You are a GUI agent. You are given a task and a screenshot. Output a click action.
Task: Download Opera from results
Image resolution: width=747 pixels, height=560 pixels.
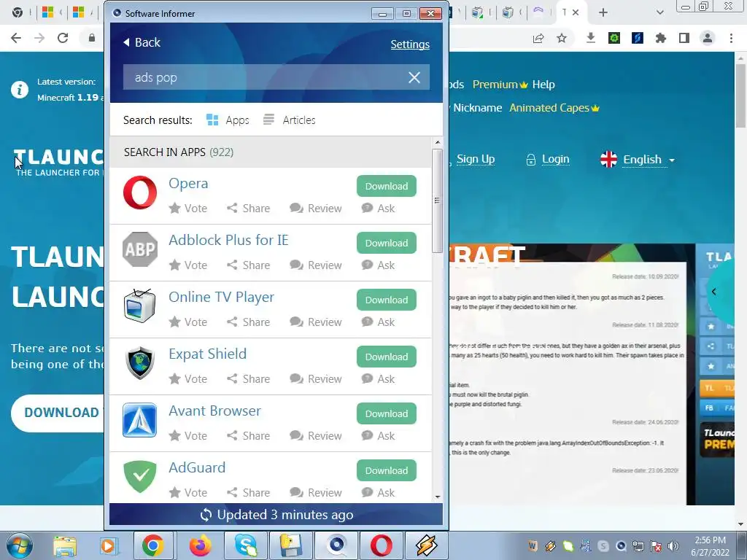[387, 186]
